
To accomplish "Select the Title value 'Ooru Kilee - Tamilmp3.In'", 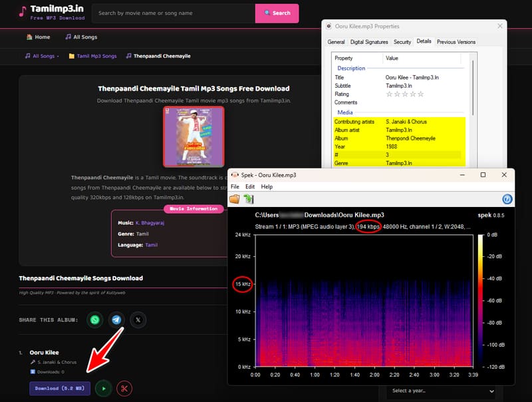I will [x=412, y=77].
